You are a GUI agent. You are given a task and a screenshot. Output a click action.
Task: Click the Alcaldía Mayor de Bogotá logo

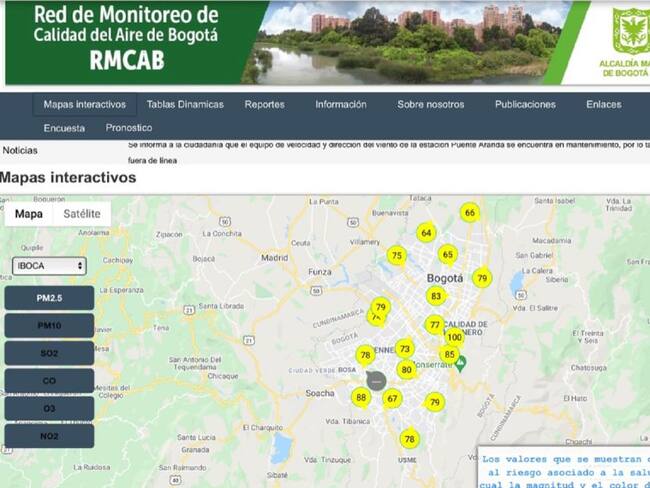[627, 42]
